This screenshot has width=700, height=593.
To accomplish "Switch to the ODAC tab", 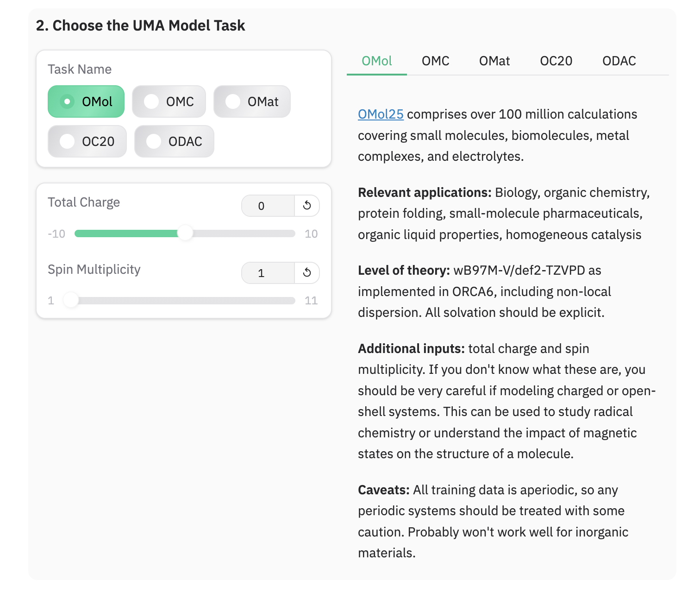I will click(619, 61).
